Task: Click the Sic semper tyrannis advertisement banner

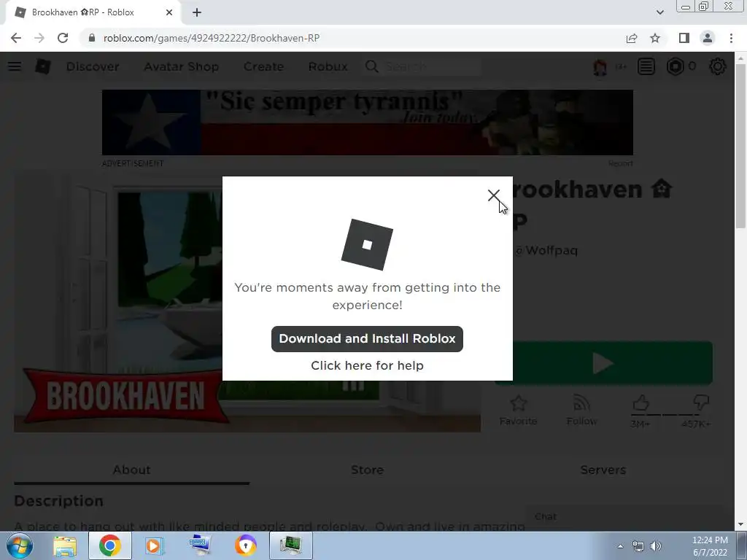Action: pyautogui.click(x=368, y=122)
